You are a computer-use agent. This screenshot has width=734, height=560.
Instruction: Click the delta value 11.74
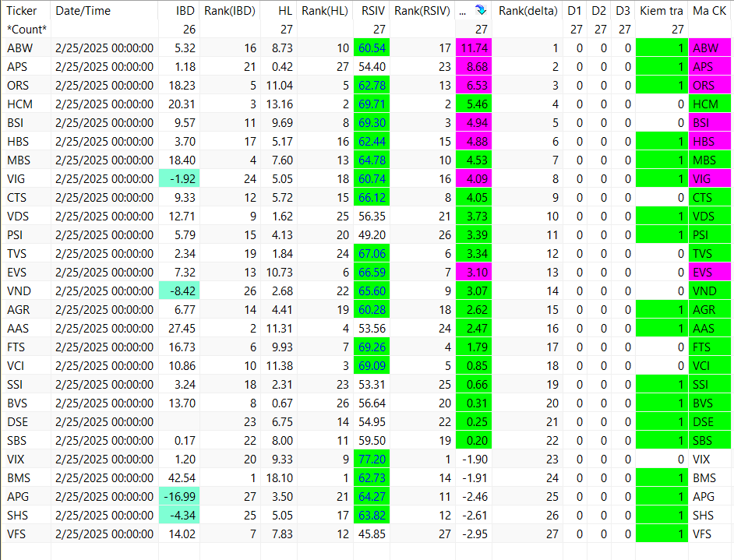(x=474, y=48)
